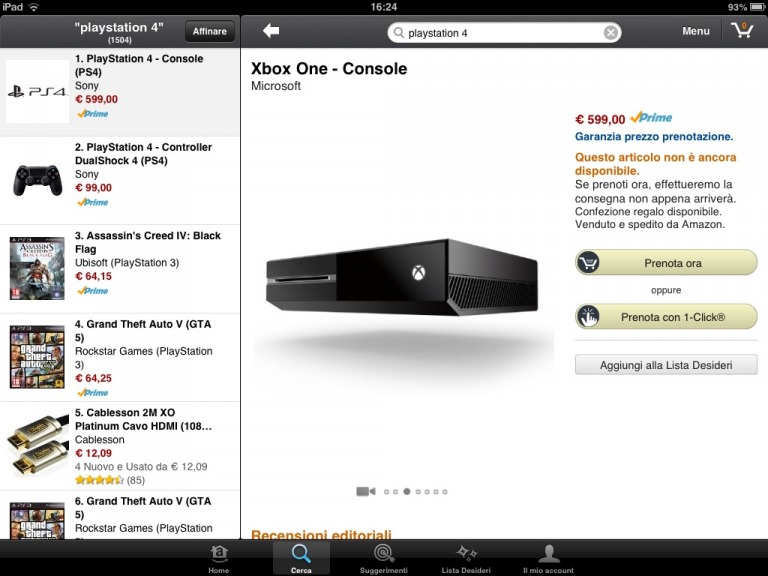Tap the back arrow icon
This screenshot has height=576, width=768.
pos(271,31)
